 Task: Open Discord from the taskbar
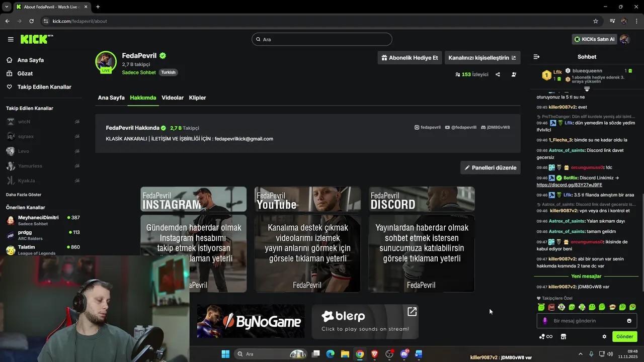404,354
